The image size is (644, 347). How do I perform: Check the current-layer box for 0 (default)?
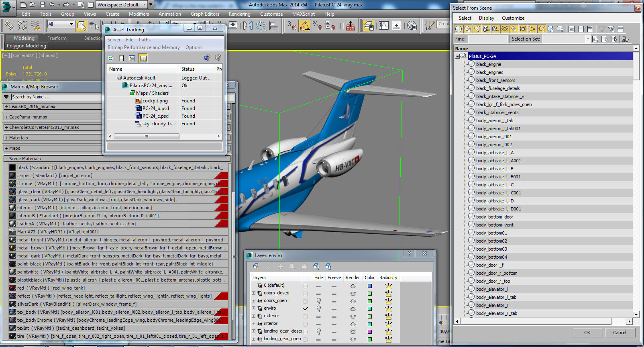306,286
